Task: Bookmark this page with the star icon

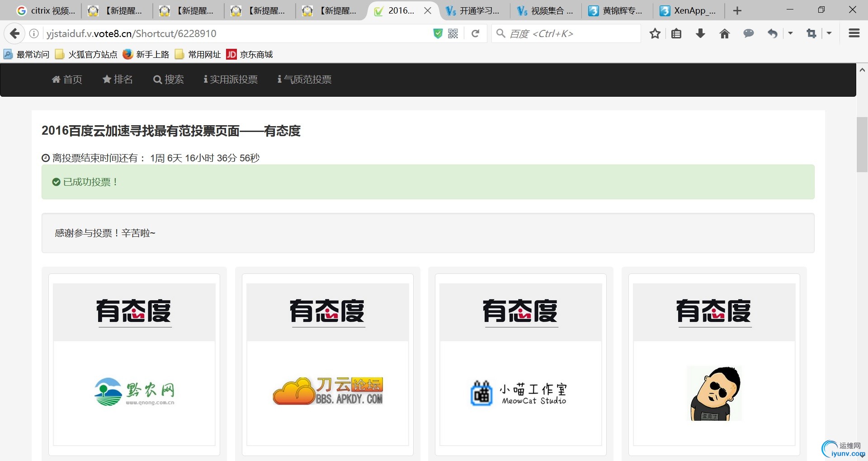Action: tap(655, 33)
